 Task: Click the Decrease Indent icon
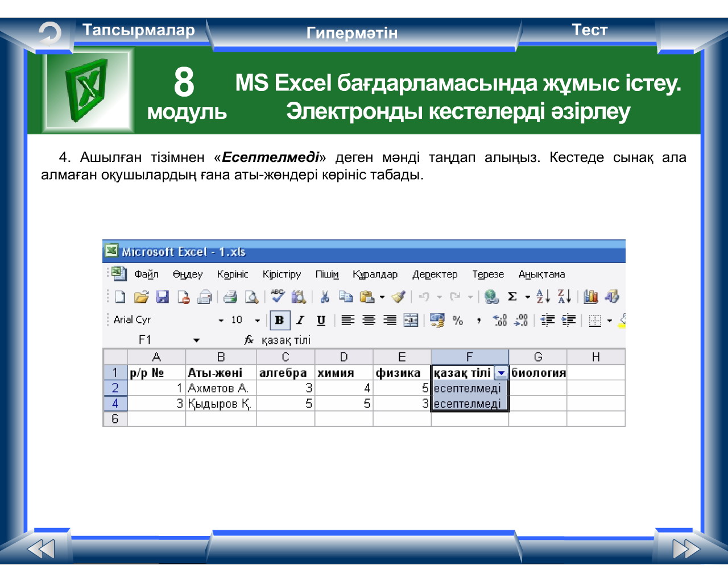click(x=547, y=320)
